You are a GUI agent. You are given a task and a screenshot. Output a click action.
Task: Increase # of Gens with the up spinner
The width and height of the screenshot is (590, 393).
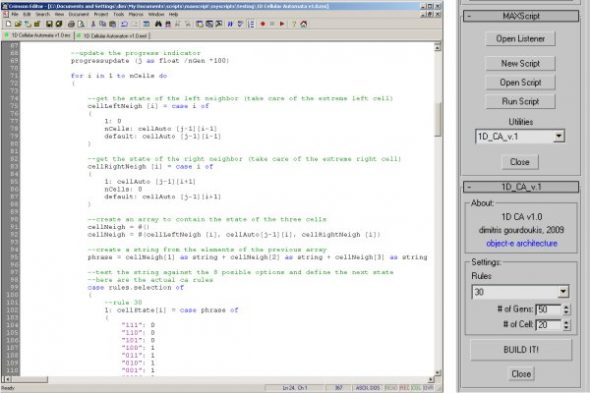[566, 307]
